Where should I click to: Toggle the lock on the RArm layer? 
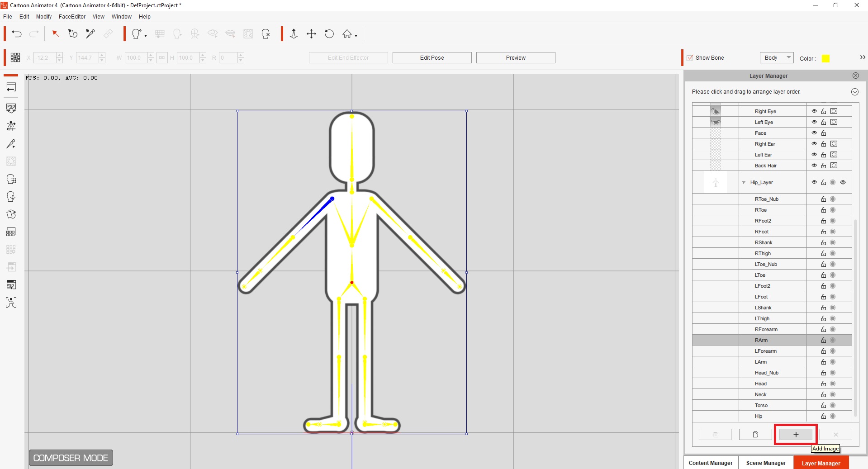coord(824,340)
